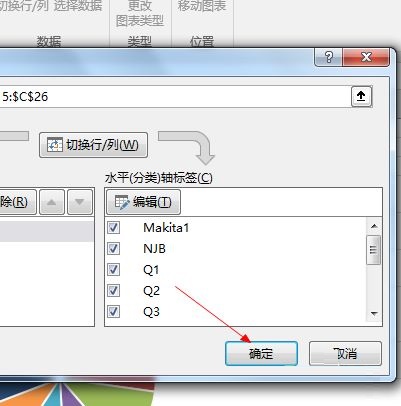Viewport: 401px width, 406px height.
Task: Uncheck the Q2 category checkbox
Action: (x=113, y=291)
